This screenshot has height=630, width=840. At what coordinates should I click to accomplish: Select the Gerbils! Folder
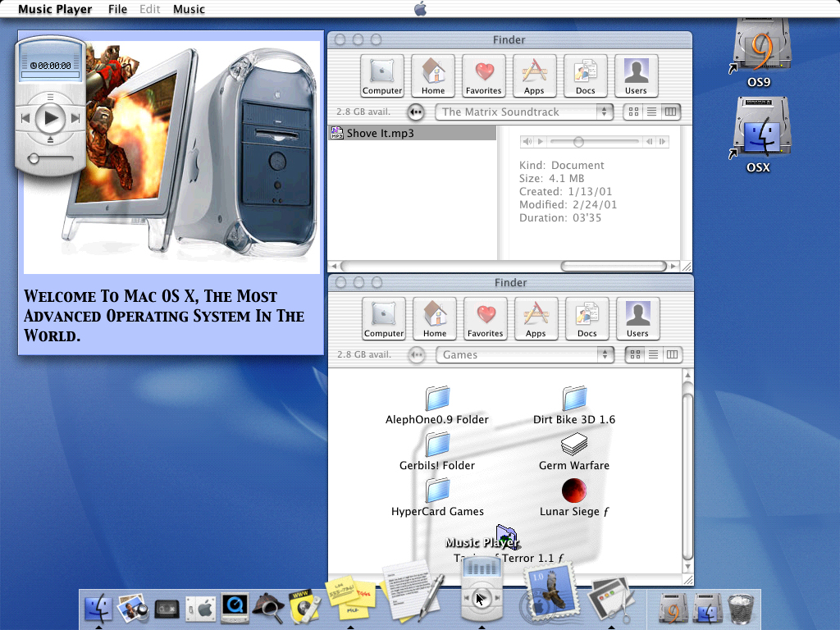[x=437, y=452]
